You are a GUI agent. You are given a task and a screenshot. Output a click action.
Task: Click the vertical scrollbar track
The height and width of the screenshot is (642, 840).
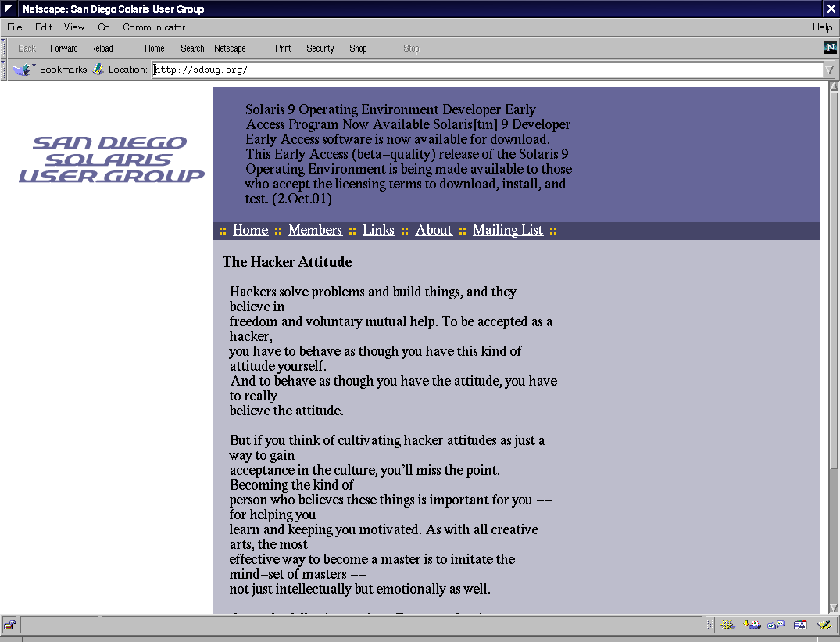(834, 536)
